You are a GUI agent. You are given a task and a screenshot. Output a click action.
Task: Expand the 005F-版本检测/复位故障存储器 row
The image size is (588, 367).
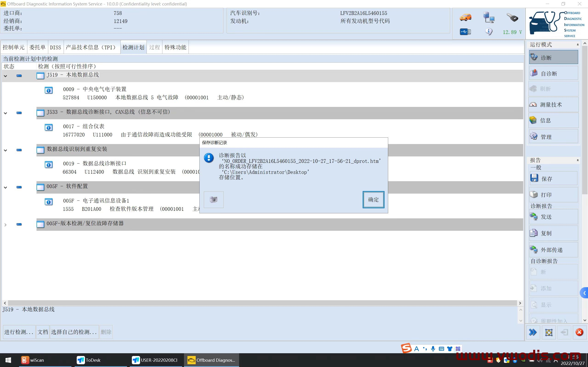pyautogui.click(x=5, y=224)
